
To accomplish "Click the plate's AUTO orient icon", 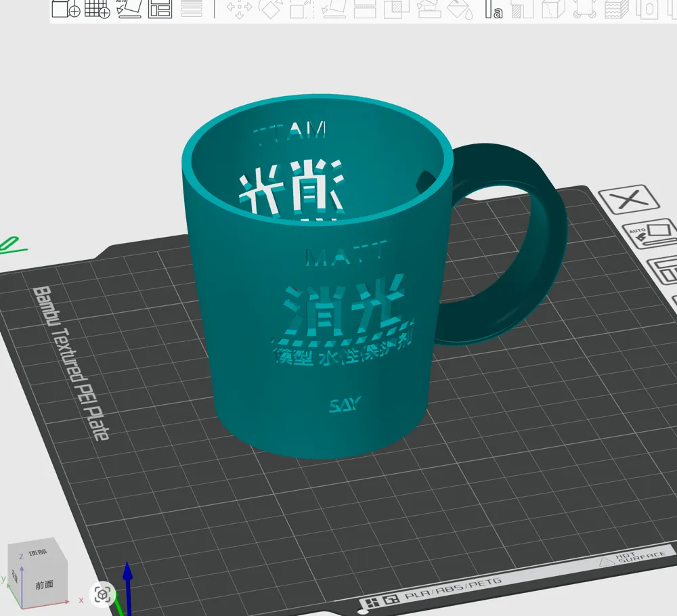I will [650, 234].
